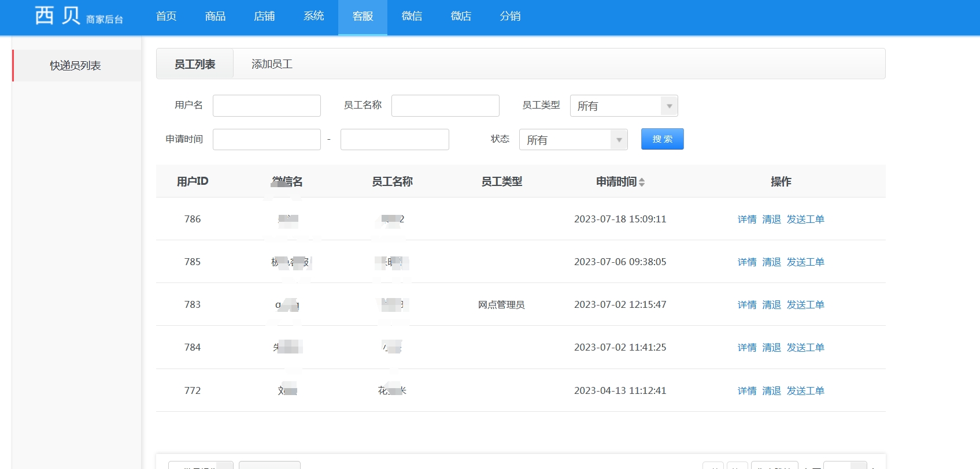Click the 员工类型 column header
Screen dimensions: 980x469
(502, 181)
